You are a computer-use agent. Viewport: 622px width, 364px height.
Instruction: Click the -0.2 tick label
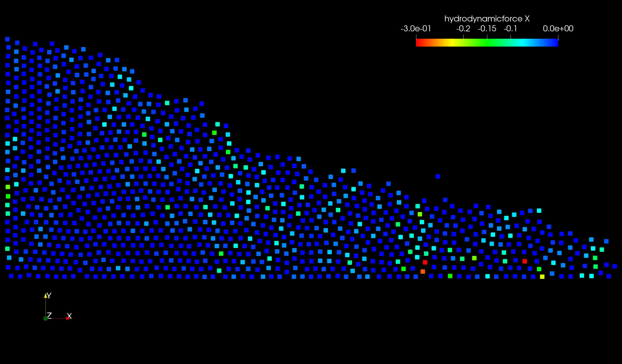pos(463,29)
